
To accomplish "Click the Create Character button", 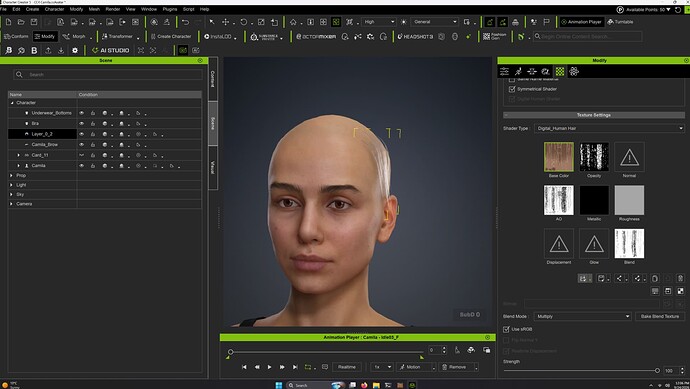I will pos(171,37).
